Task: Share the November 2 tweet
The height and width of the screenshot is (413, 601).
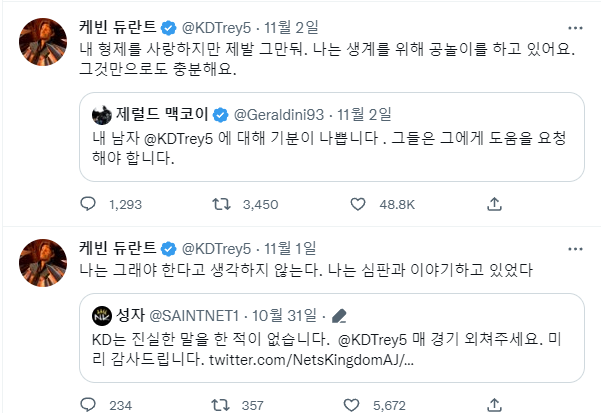Action: tap(492, 204)
